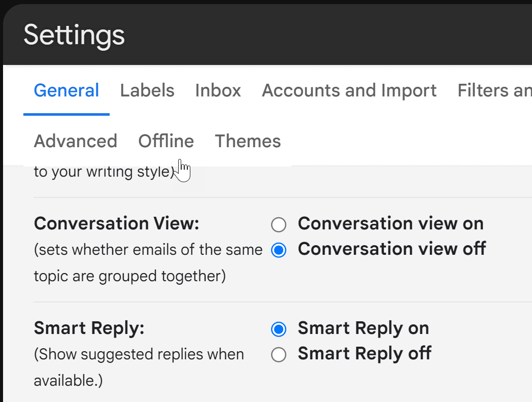
Task: Click the "Conversation view off" text label
Action: pyautogui.click(x=391, y=249)
